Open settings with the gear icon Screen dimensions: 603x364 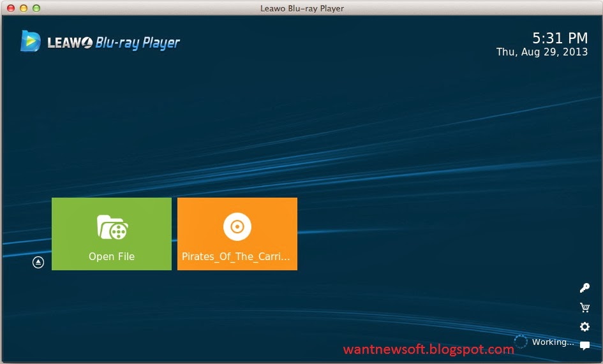584,327
